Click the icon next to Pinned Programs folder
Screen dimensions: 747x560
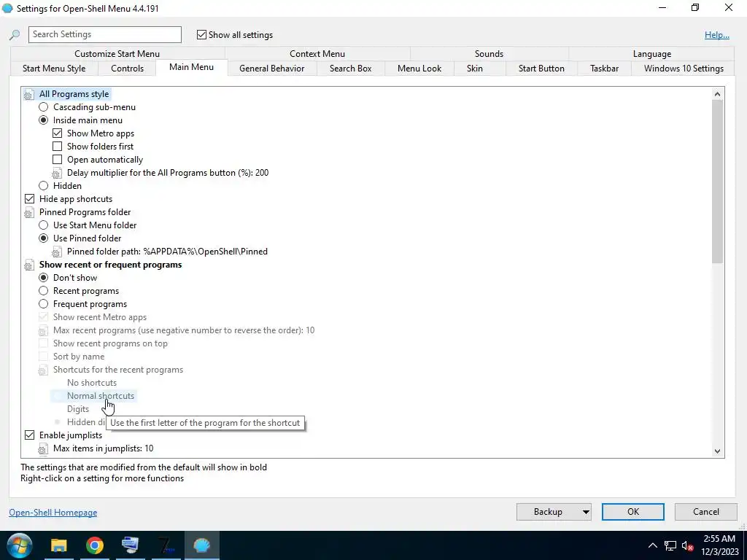pyautogui.click(x=29, y=212)
